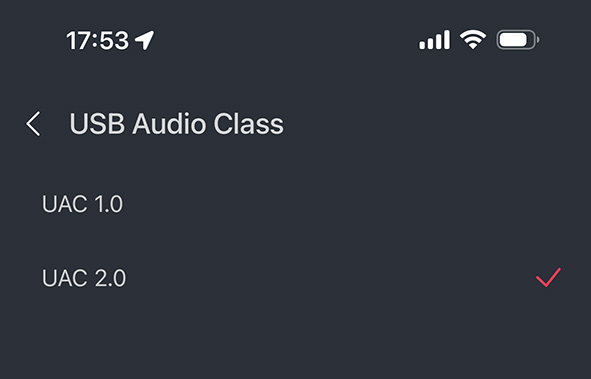Tap the battery indicator icon

tap(518, 40)
